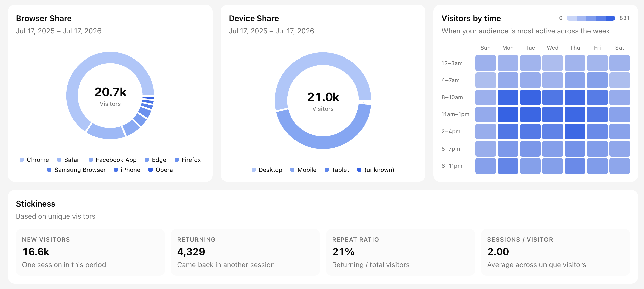Click the '20.7k' browser visitors total

[x=110, y=92]
